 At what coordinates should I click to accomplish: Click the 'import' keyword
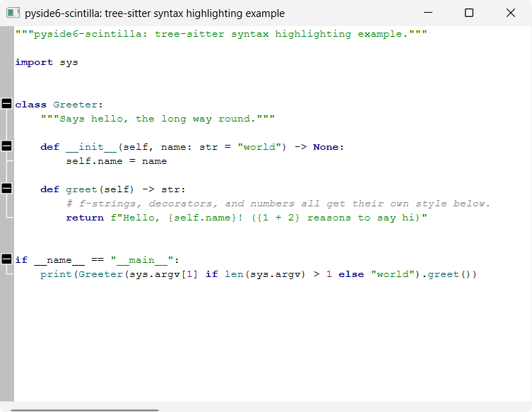(x=34, y=62)
